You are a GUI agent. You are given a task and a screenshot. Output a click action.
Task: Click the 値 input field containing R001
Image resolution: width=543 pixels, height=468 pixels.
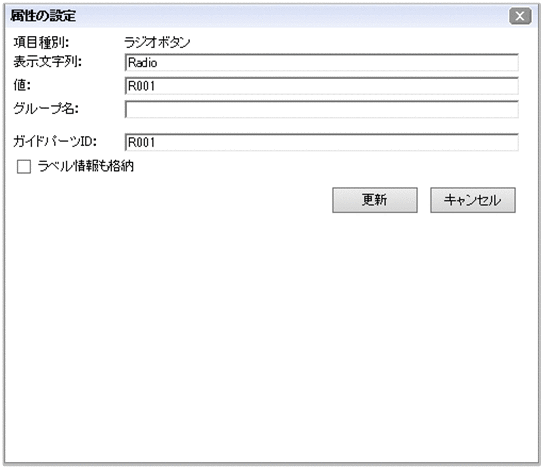click(321, 86)
